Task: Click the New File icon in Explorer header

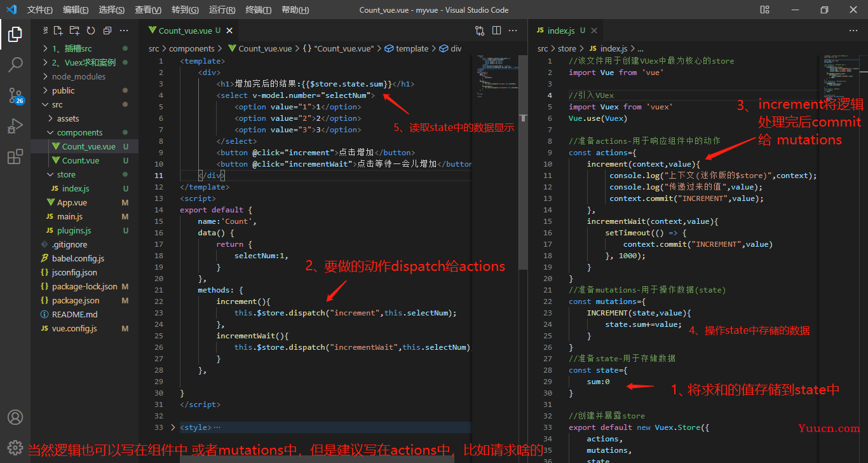Action: pyautogui.click(x=58, y=31)
